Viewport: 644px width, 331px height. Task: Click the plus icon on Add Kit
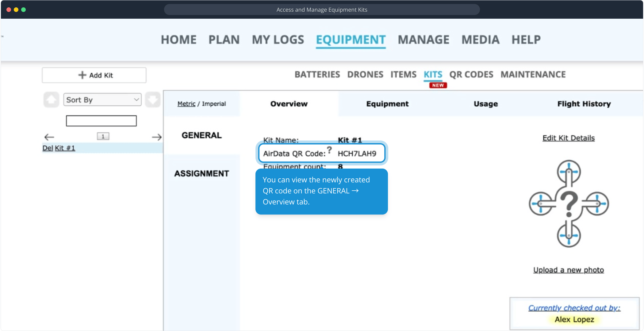point(82,75)
